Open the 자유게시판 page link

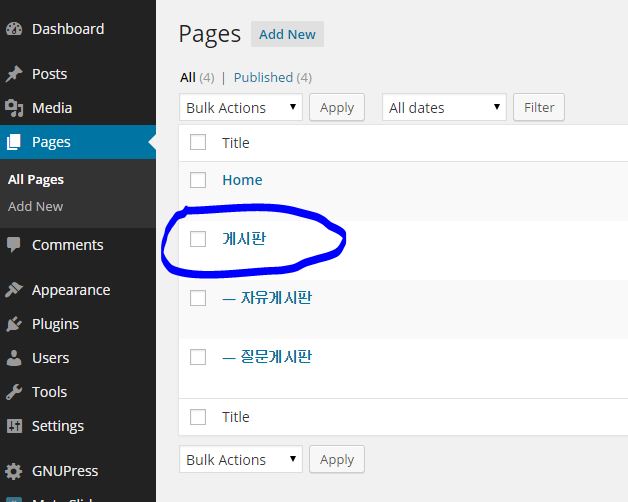276,298
